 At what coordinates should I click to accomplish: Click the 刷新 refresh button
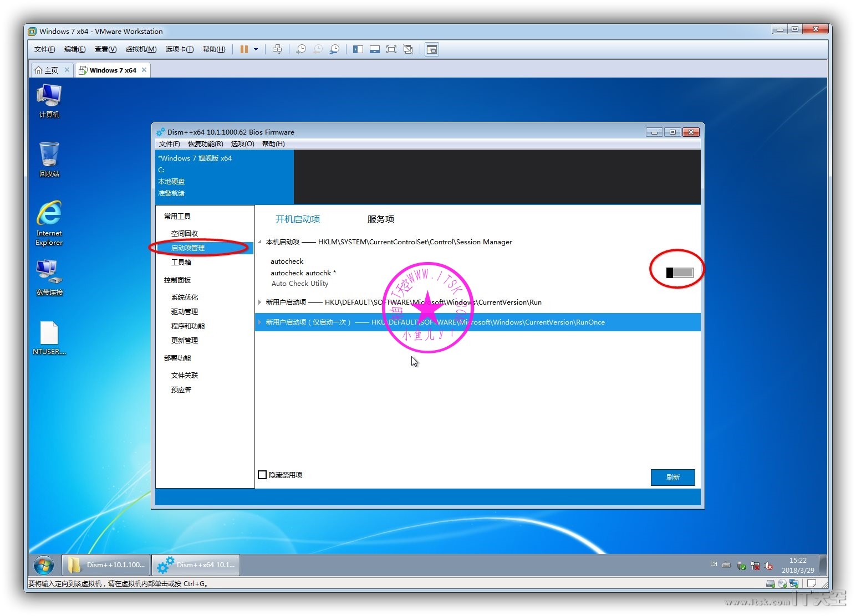click(x=672, y=477)
